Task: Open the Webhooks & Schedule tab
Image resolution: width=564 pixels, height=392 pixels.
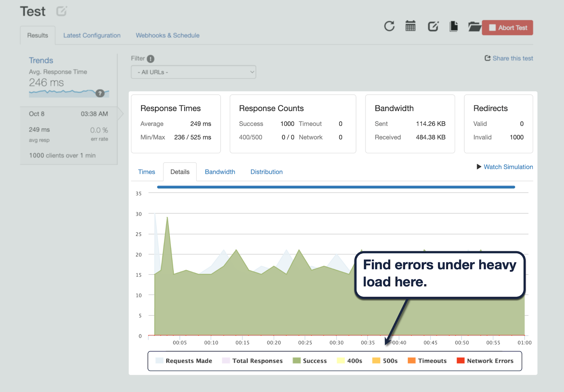Action: pyautogui.click(x=167, y=35)
